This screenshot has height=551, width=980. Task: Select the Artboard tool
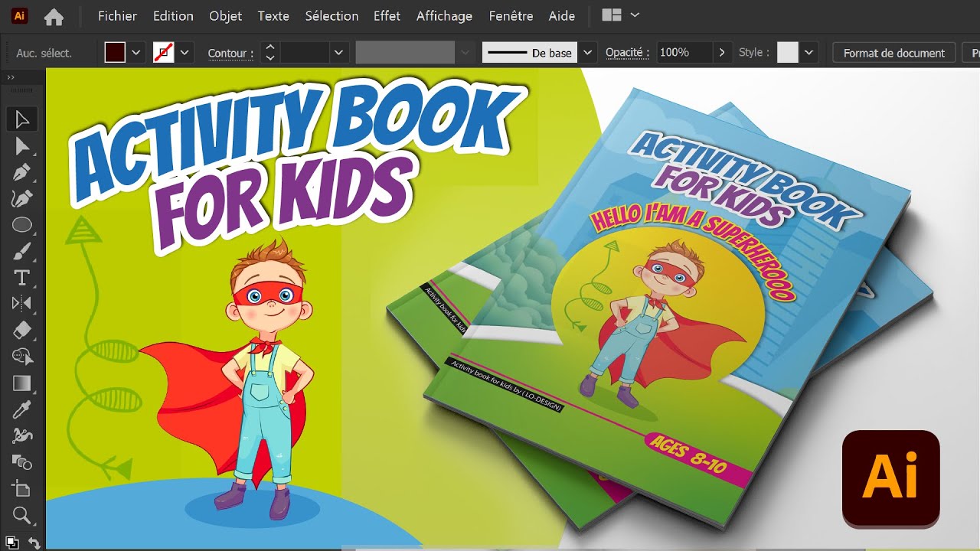pyautogui.click(x=21, y=488)
